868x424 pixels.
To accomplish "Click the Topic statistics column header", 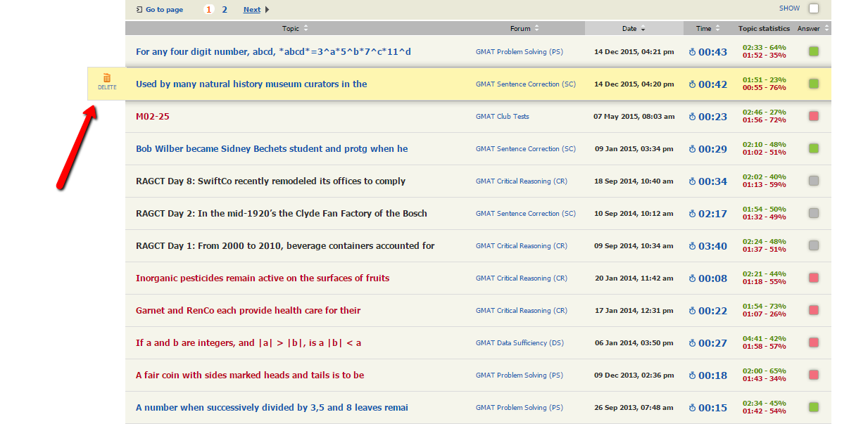I will [764, 29].
